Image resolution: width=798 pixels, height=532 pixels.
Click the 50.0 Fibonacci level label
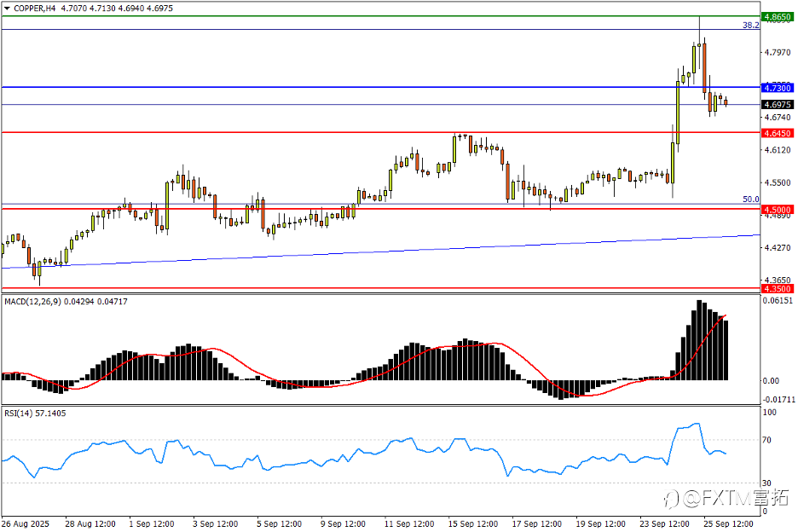coord(750,199)
